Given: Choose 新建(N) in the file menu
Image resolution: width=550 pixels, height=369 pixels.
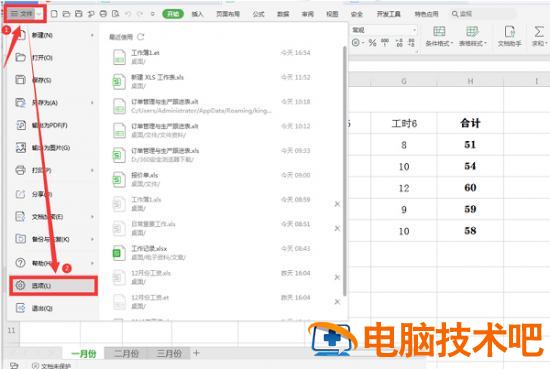Looking at the screenshot, I should (53, 35).
